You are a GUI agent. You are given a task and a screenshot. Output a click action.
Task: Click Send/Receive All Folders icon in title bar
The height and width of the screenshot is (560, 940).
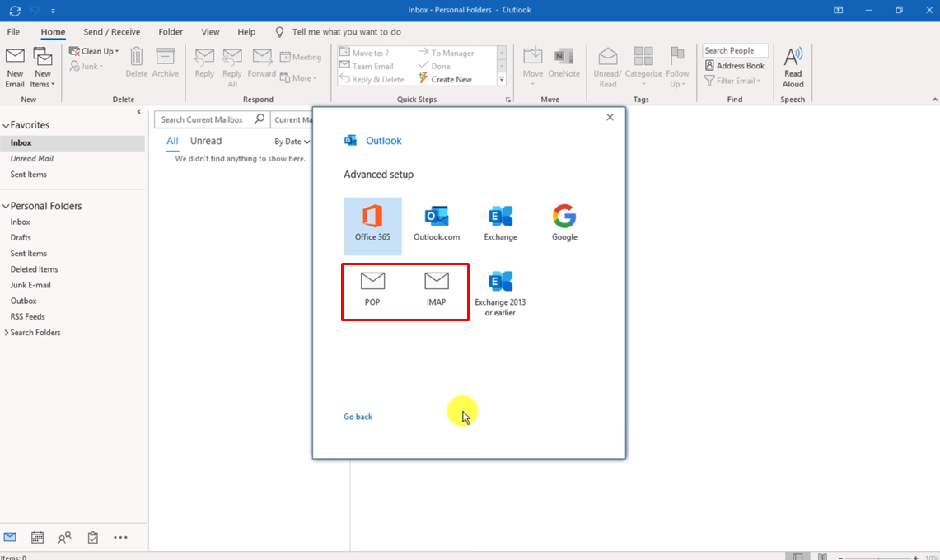click(x=15, y=10)
